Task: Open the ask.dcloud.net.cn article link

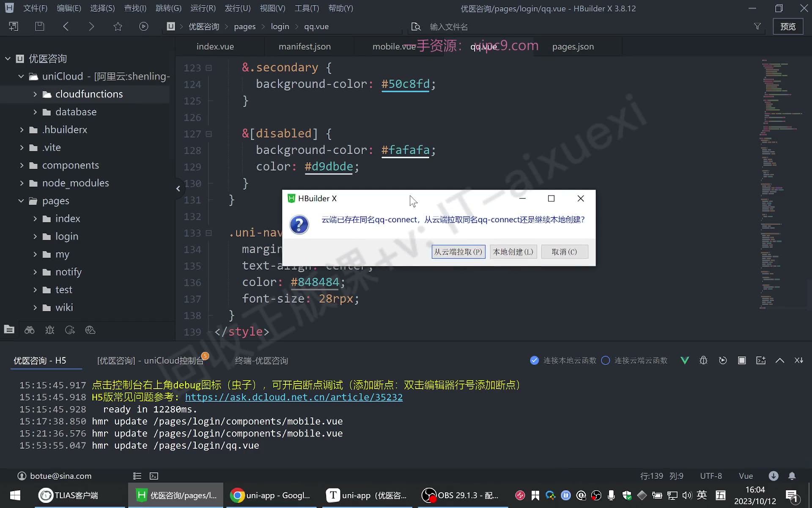Action: pos(294,397)
